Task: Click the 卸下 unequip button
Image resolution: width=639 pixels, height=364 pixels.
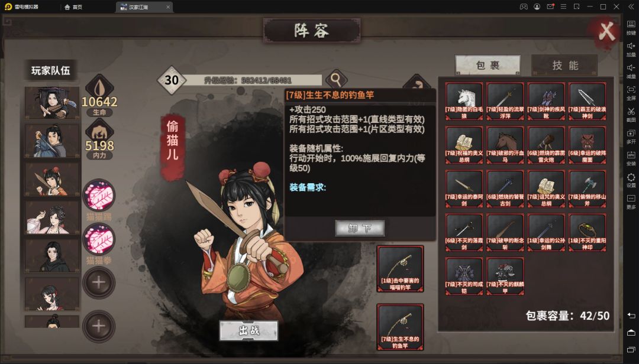Action: 360,228
